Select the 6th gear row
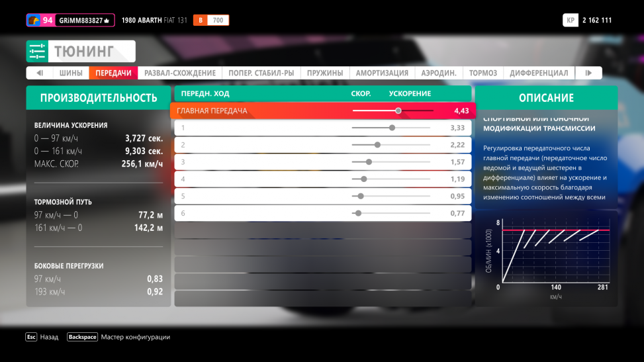644x362 pixels. pos(322,213)
